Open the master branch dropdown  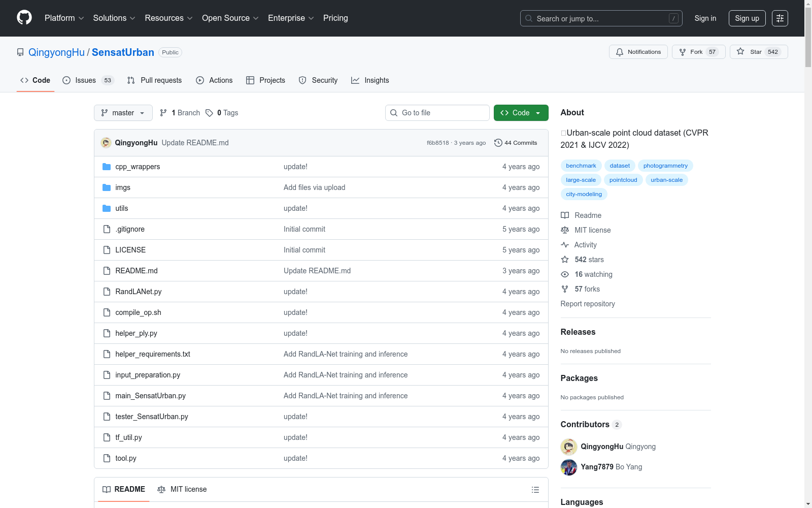click(123, 113)
